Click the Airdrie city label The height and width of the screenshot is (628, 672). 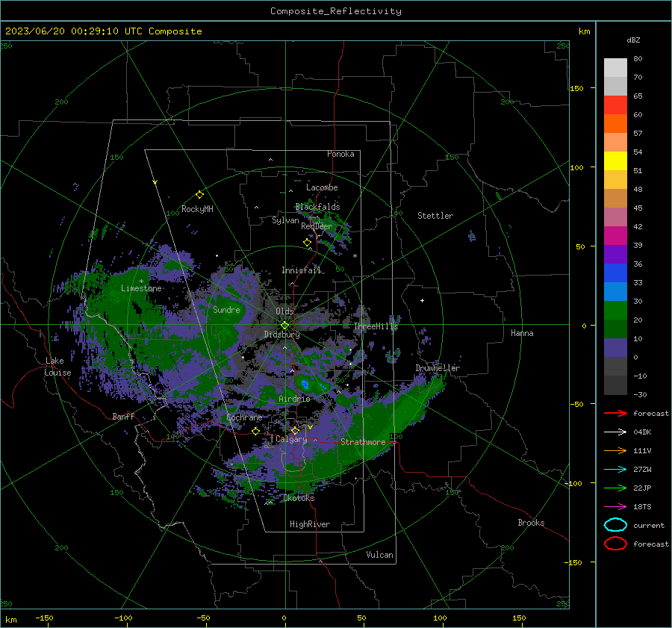coord(294,399)
